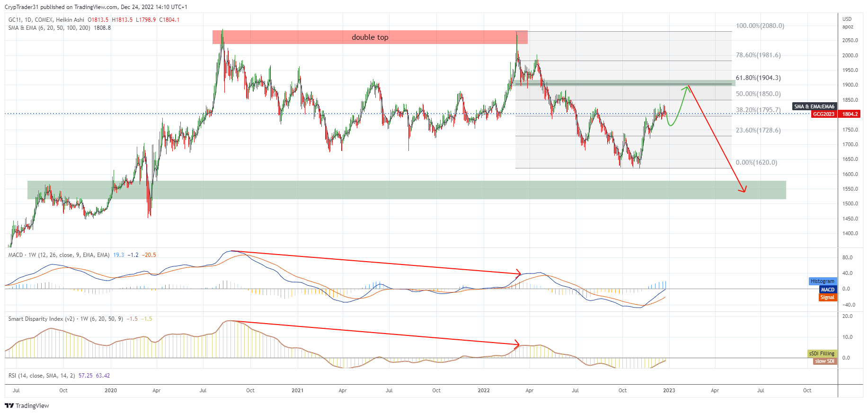This screenshot has height=414, width=868.
Task: Click the -20.5 MACD signal value
Action: pos(149,255)
